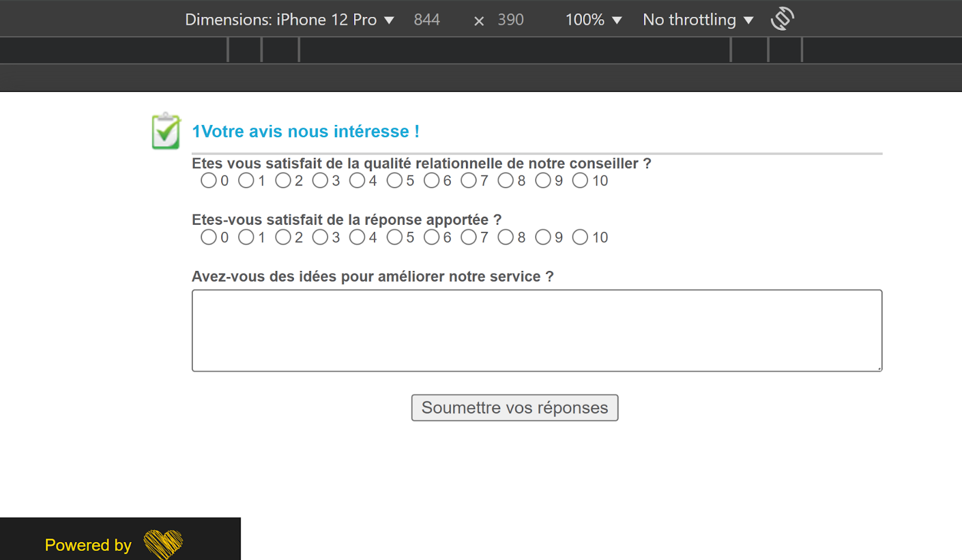Click the Votre avis nous intéresse heading
Screen dimensions: 962x560
[x=305, y=131]
